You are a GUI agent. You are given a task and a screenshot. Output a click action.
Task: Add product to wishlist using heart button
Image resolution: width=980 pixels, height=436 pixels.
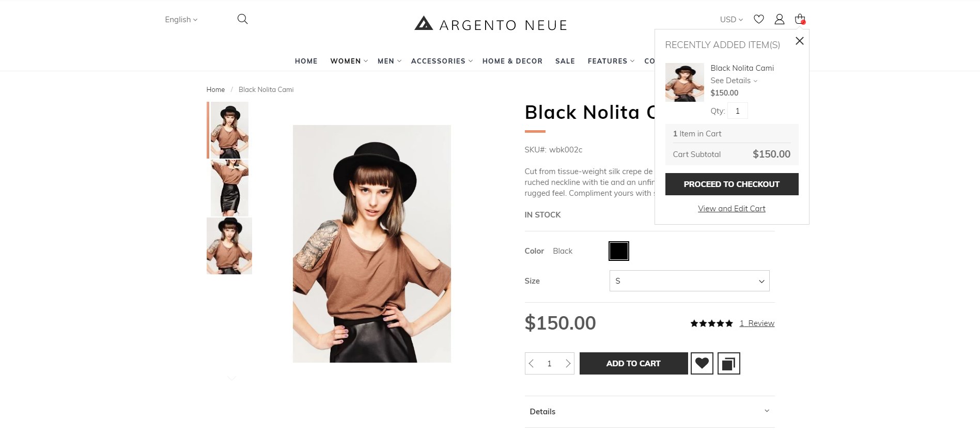click(702, 364)
